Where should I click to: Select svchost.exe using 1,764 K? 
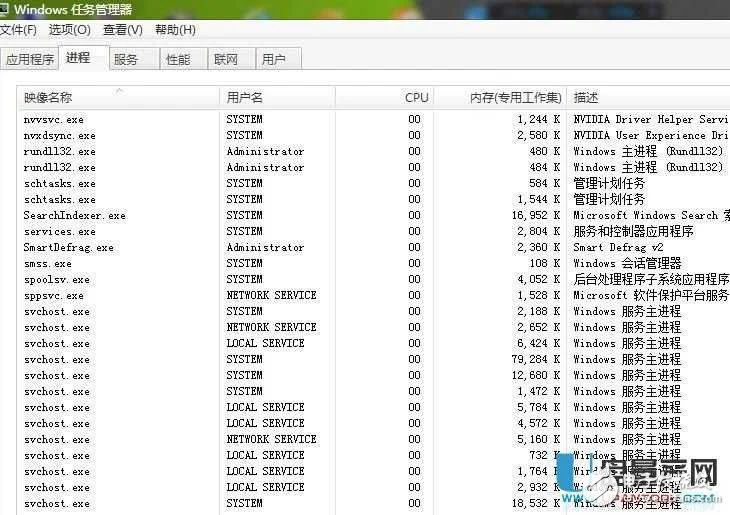[x=374, y=472]
